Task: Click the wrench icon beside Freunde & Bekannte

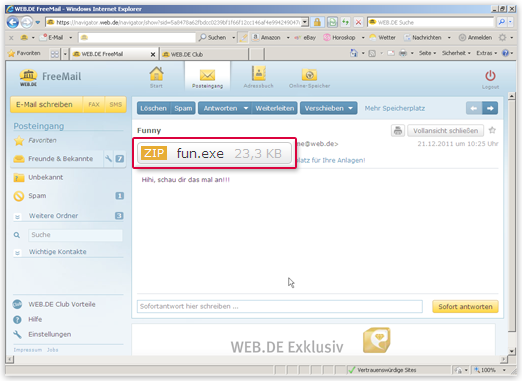Action: (x=108, y=159)
